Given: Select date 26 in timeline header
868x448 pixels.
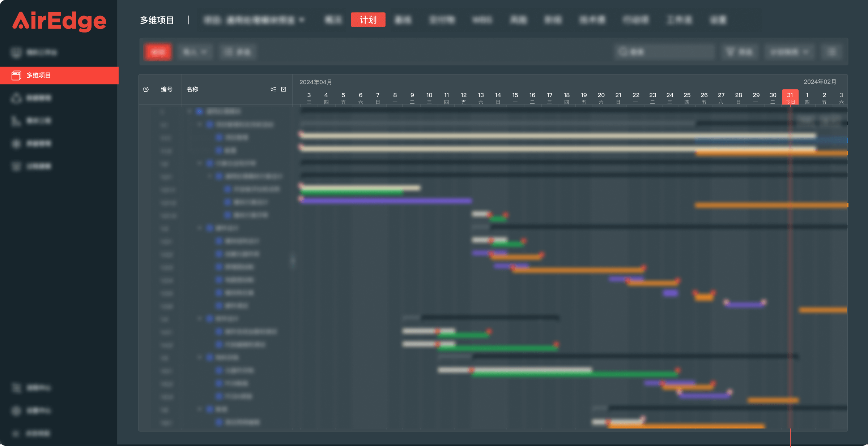Looking at the screenshot, I should pyautogui.click(x=704, y=98).
